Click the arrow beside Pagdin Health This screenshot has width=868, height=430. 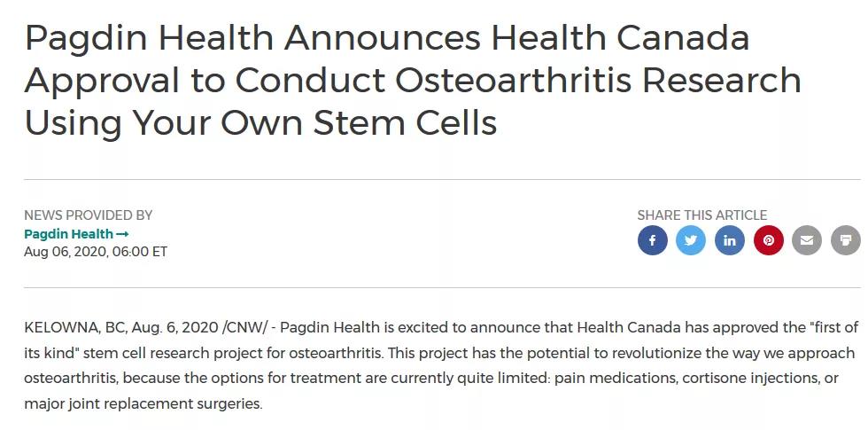123,234
